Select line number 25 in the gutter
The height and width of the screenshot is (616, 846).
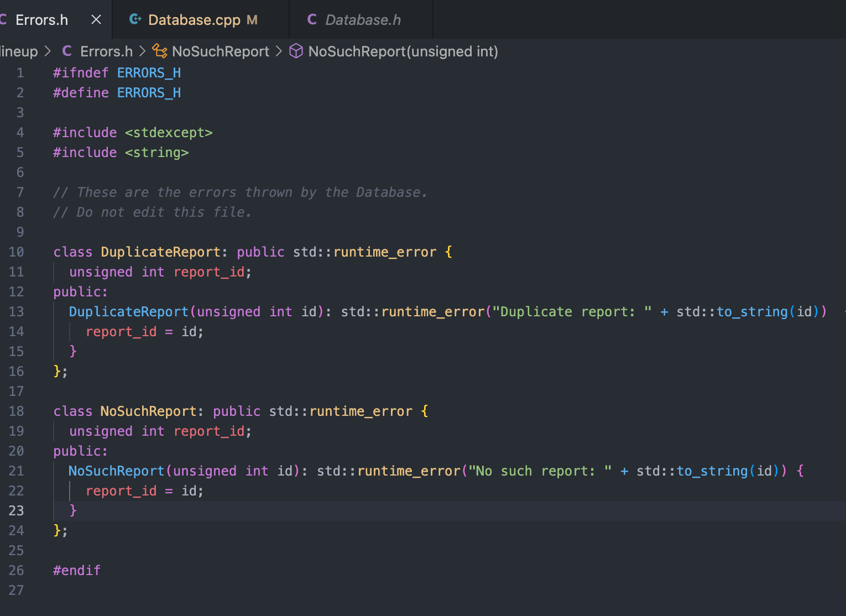17,551
